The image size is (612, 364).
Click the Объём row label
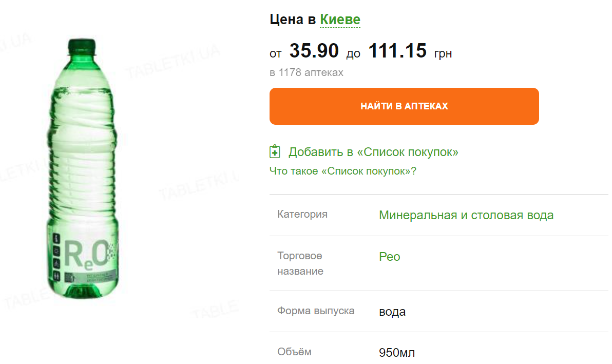coord(294,352)
